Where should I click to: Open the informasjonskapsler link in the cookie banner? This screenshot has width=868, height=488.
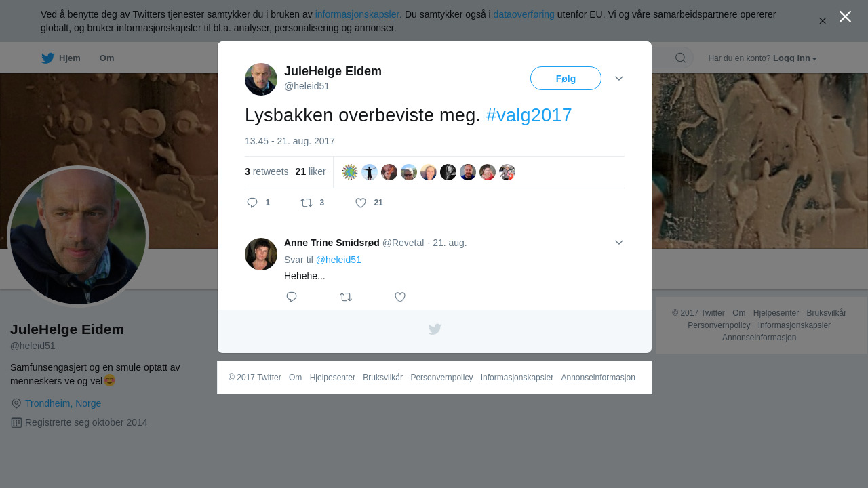pyautogui.click(x=357, y=14)
